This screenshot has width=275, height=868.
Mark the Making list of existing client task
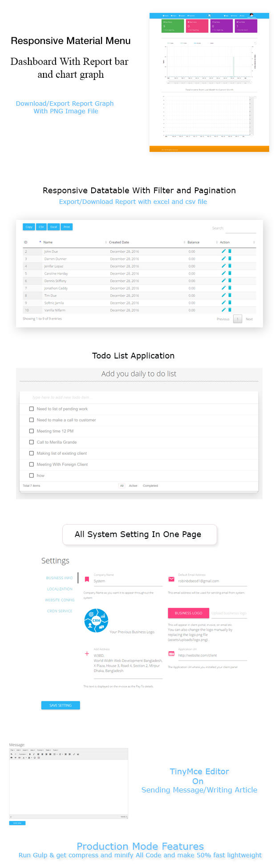(x=31, y=453)
